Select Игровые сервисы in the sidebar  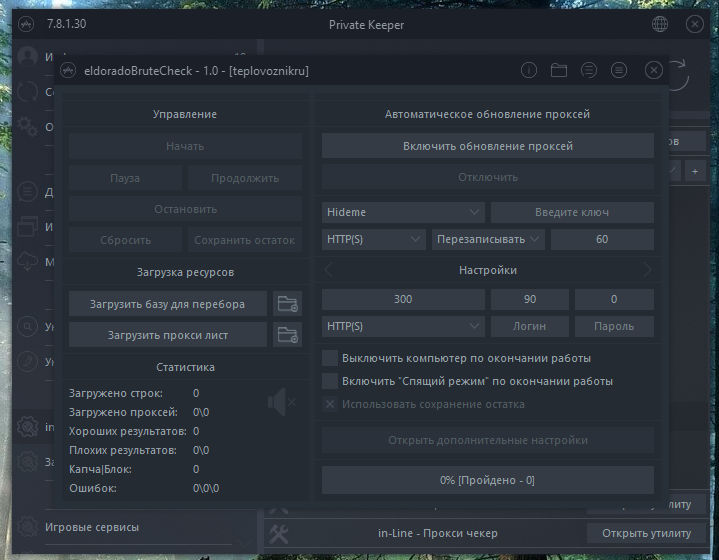tap(92, 527)
